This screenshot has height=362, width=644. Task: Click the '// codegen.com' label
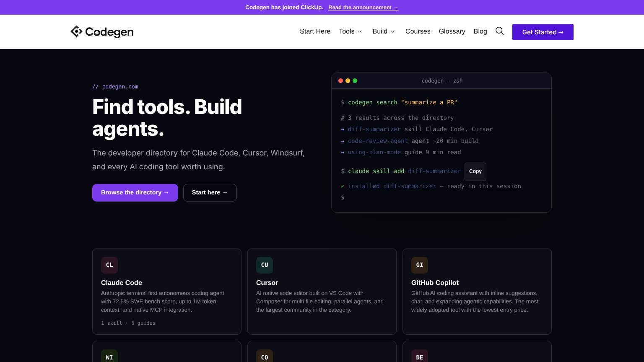pos(115,87)
